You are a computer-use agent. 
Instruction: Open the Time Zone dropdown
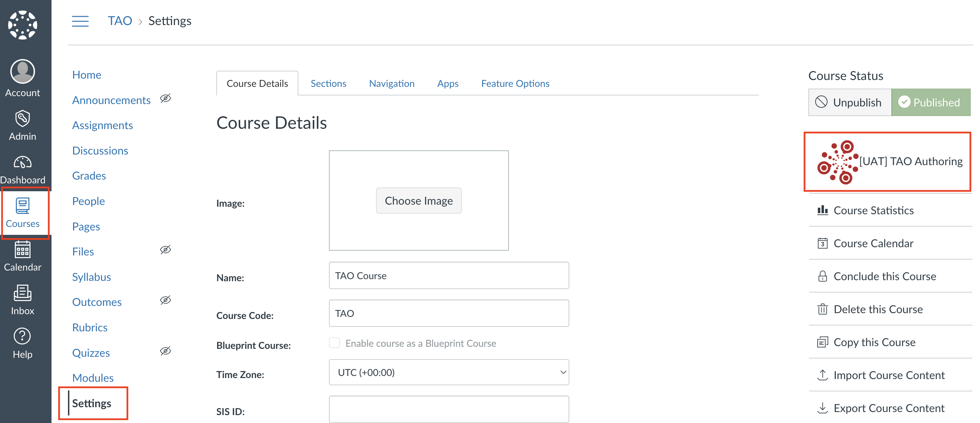click(448, 372)
